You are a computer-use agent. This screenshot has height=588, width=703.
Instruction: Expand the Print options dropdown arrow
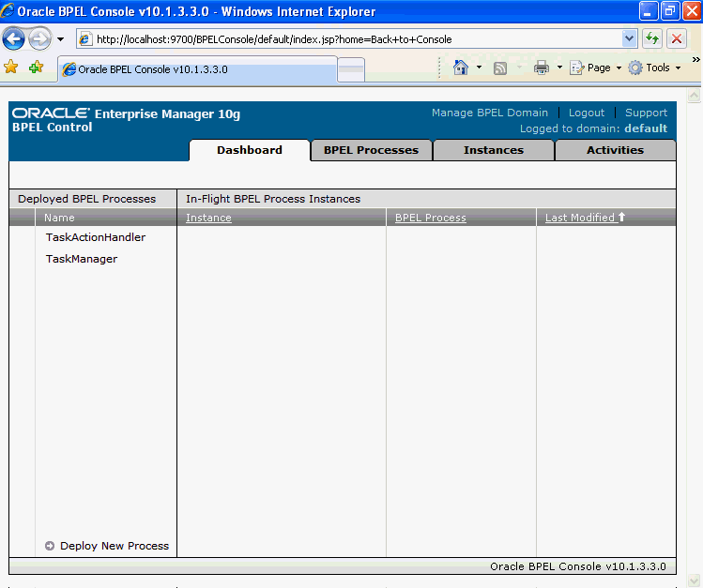point(559,68)
